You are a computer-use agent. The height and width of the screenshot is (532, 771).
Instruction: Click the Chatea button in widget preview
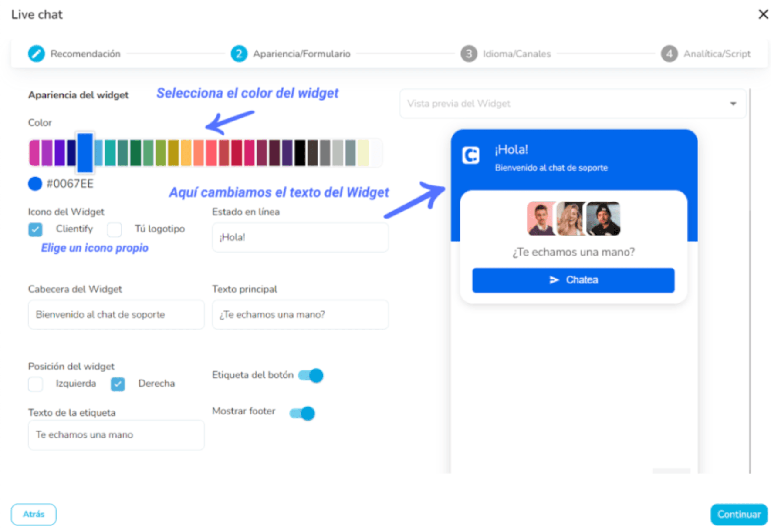click(573, 280)
